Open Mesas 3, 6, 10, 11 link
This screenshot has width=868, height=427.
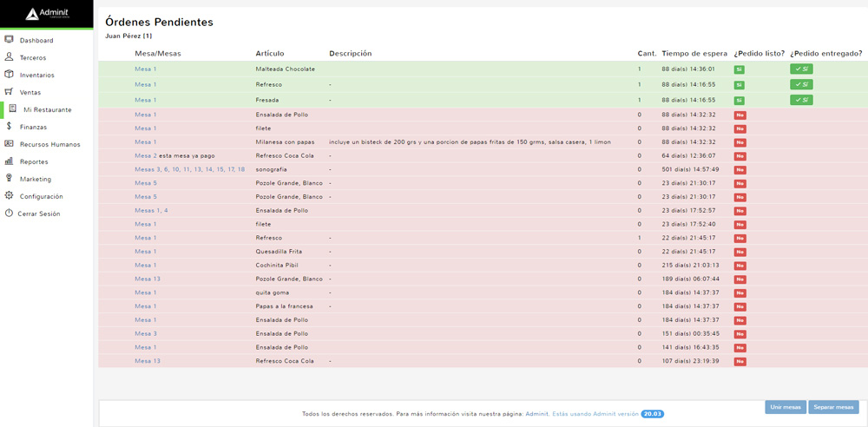tap(189, 170)
